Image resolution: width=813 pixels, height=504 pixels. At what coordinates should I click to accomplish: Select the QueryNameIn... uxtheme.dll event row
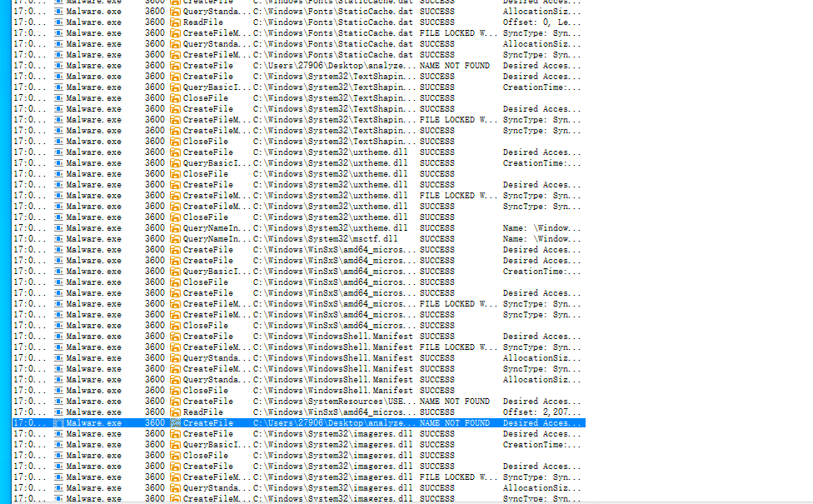click(299, 228)
